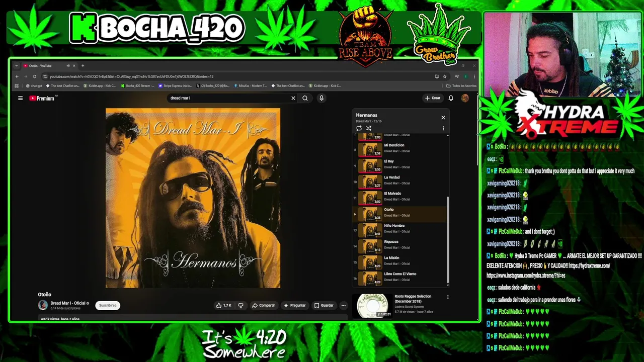Open more actions below the video
Screen dimensions: 644x362
(344, 305)
